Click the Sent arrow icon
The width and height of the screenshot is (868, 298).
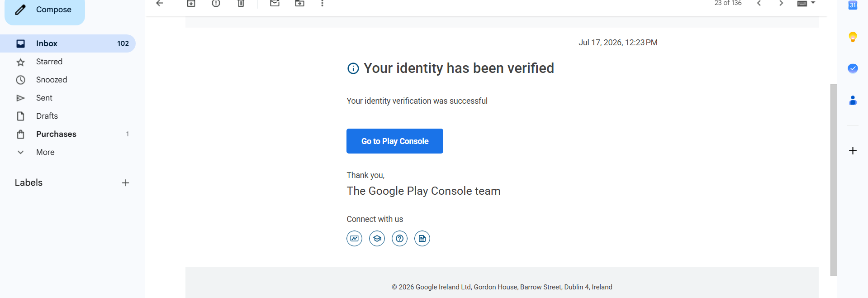pos(20,98)
